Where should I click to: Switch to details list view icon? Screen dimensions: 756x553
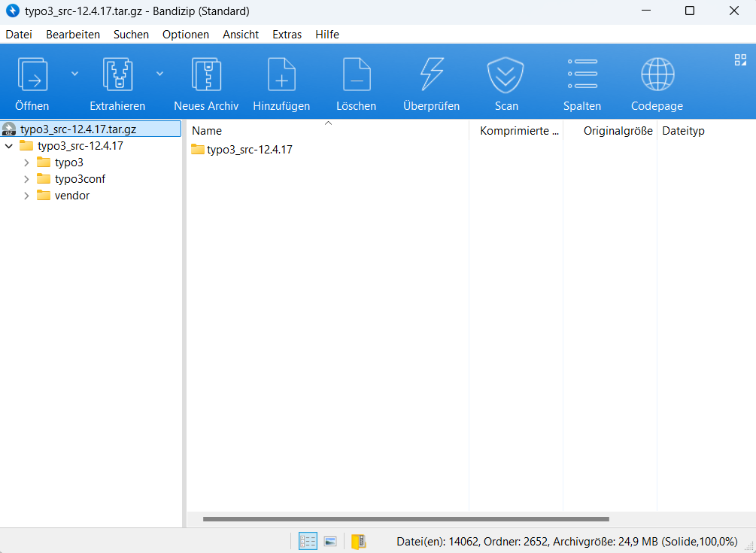tap(308, 541)
